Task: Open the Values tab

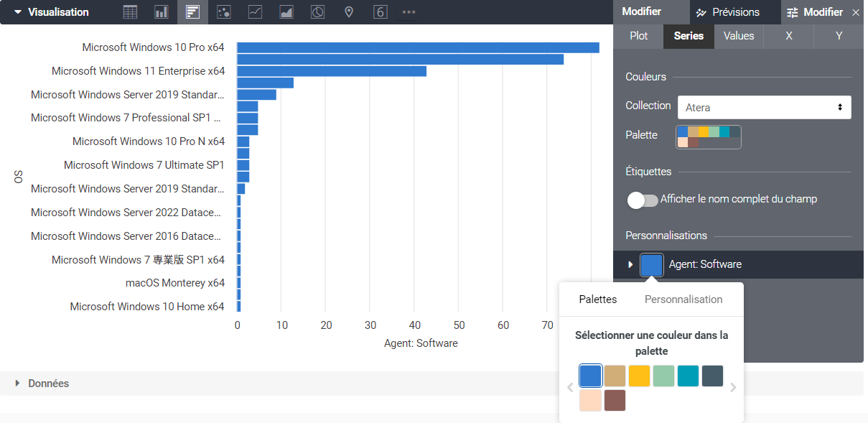Action: click(739, 36)
